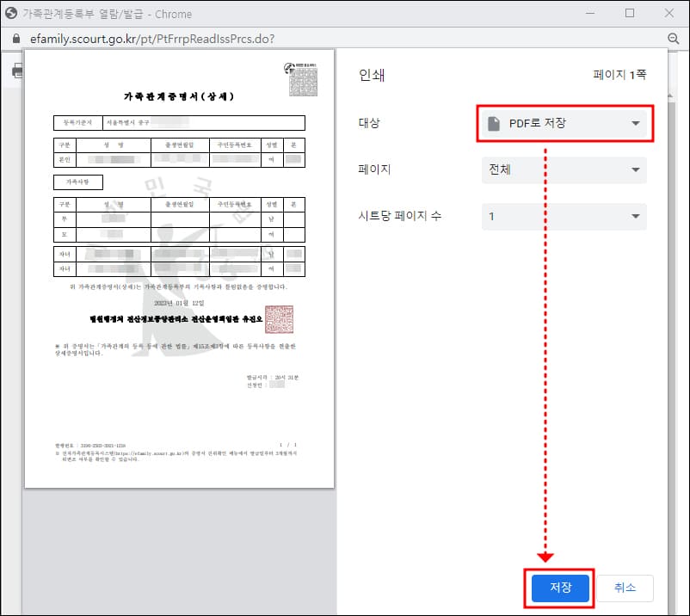The height and width of the screenshot is (616, 690).
Task: Click the small emblem icon beside the QR code
Action: pos(287,66)
